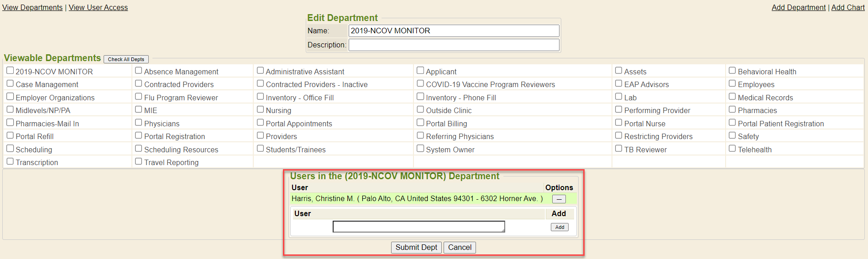This screenshot has width=868, height=259.
Task: Click the small Add user button
Action: [x=559, y=227]
